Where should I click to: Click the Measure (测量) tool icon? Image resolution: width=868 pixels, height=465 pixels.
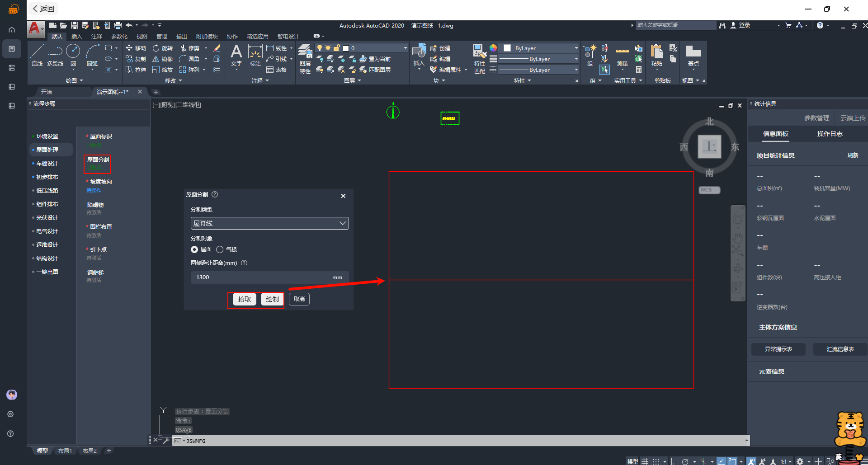click(x=623, y=55)
